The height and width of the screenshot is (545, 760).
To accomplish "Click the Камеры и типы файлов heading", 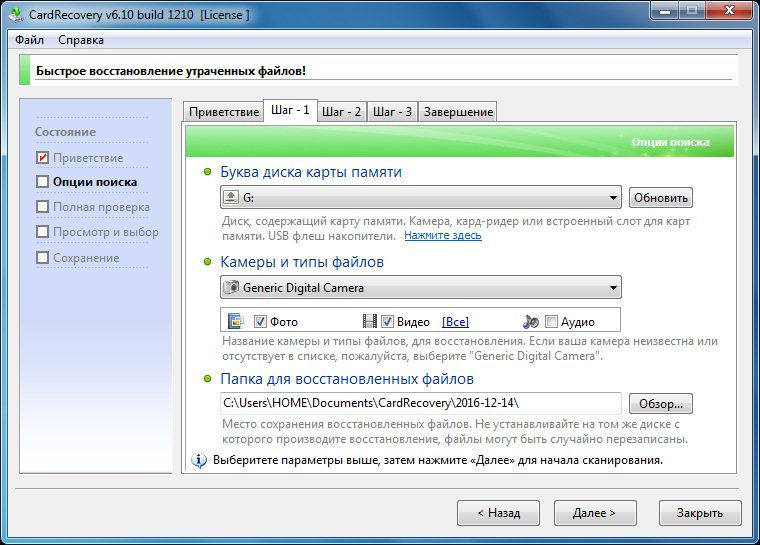I will pos(302,262).
